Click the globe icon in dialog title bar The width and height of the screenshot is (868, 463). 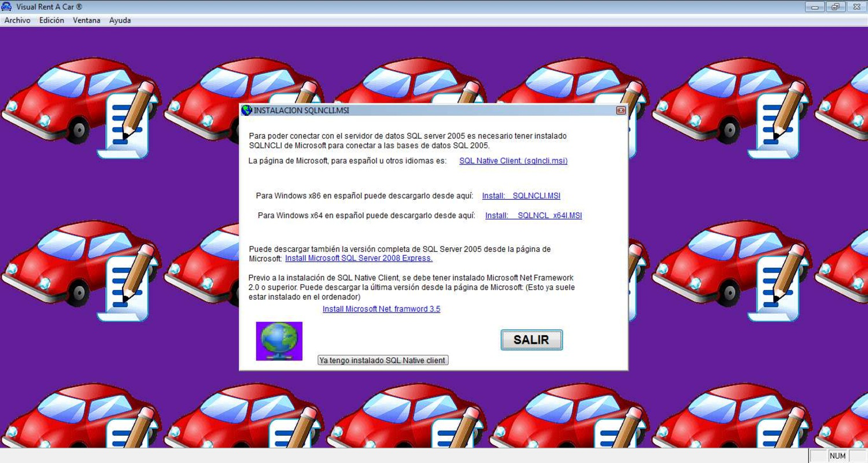tap(246, 110)
